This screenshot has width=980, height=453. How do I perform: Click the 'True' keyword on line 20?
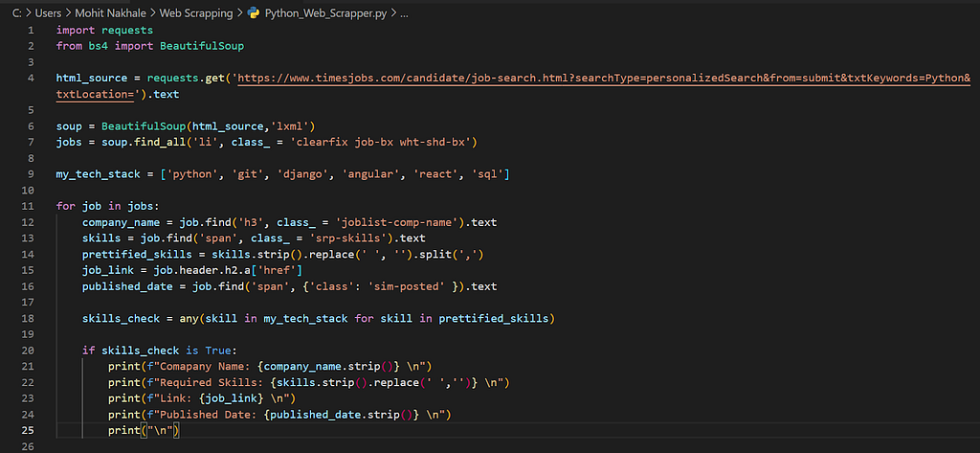(219, 351)
